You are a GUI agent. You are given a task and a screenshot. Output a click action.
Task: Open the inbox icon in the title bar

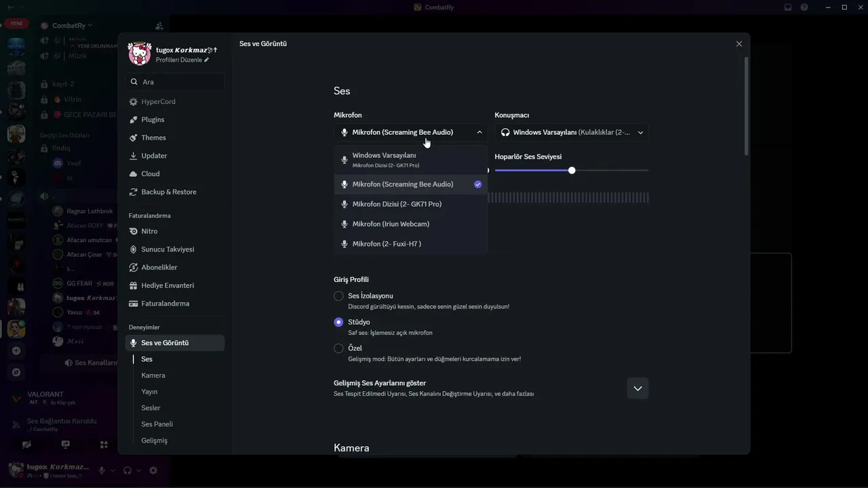(x=788, y=7)
